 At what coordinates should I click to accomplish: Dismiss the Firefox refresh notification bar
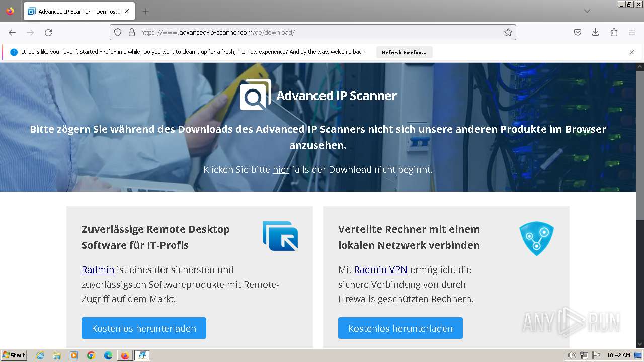pyautogui.click(x=632, y=52)
